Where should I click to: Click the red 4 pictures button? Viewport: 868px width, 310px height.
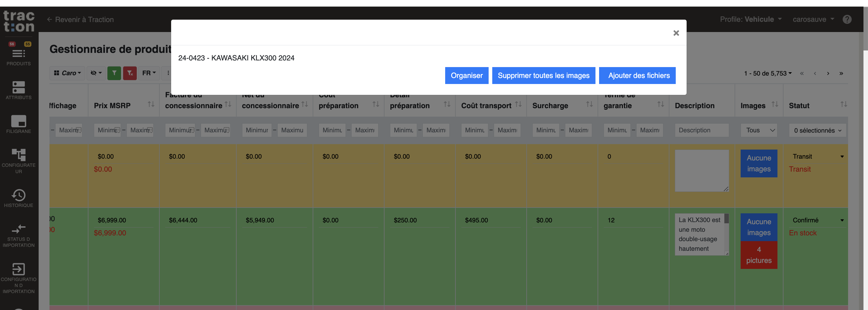click(758, 255)
